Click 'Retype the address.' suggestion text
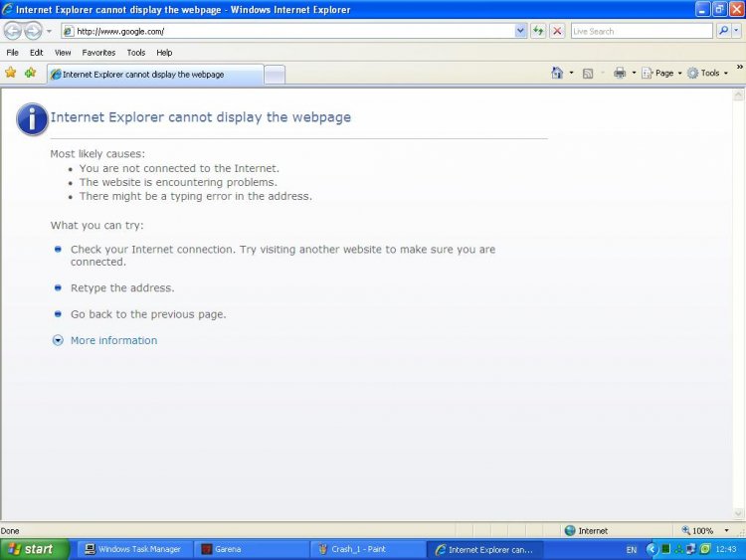The height and width of the screenshot is (560, 746). (122, 287)
